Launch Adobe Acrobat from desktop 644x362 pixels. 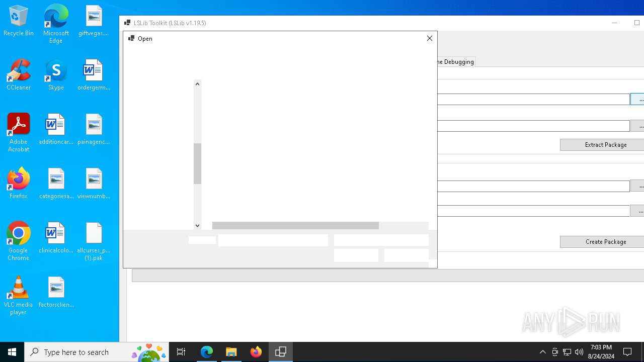click(x=19, y=133)
